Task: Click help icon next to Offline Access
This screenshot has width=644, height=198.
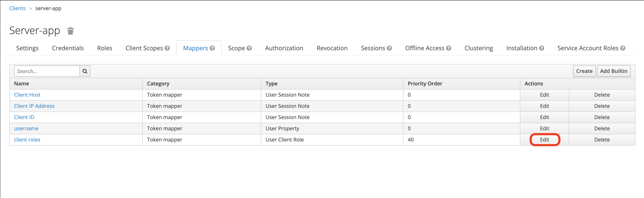Action: 448,48
